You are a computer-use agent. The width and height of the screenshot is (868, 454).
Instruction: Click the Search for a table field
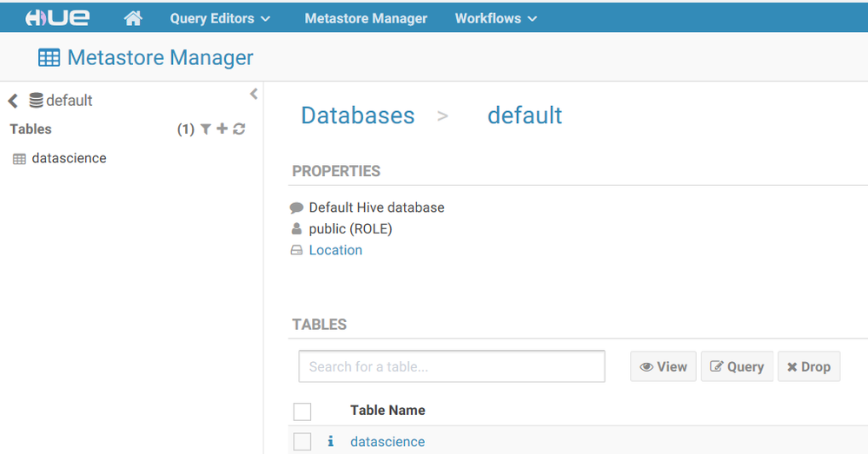pyautogui.click(x=451, y=366)
